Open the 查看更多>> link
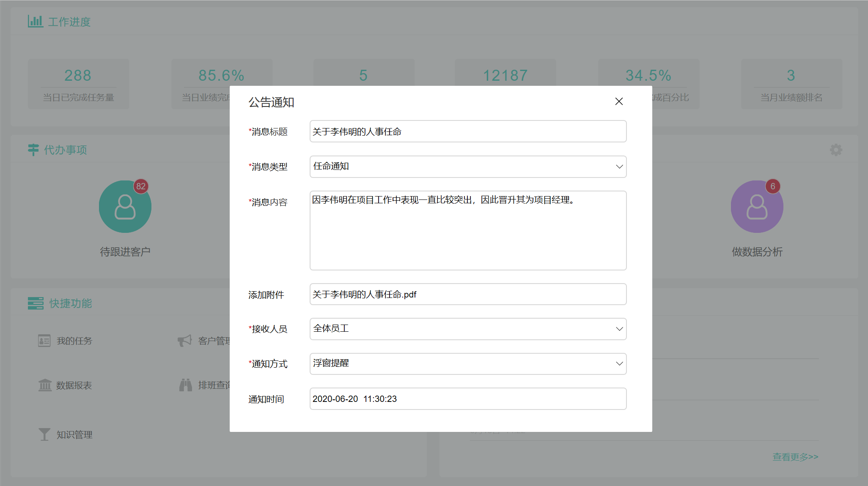 795,457
